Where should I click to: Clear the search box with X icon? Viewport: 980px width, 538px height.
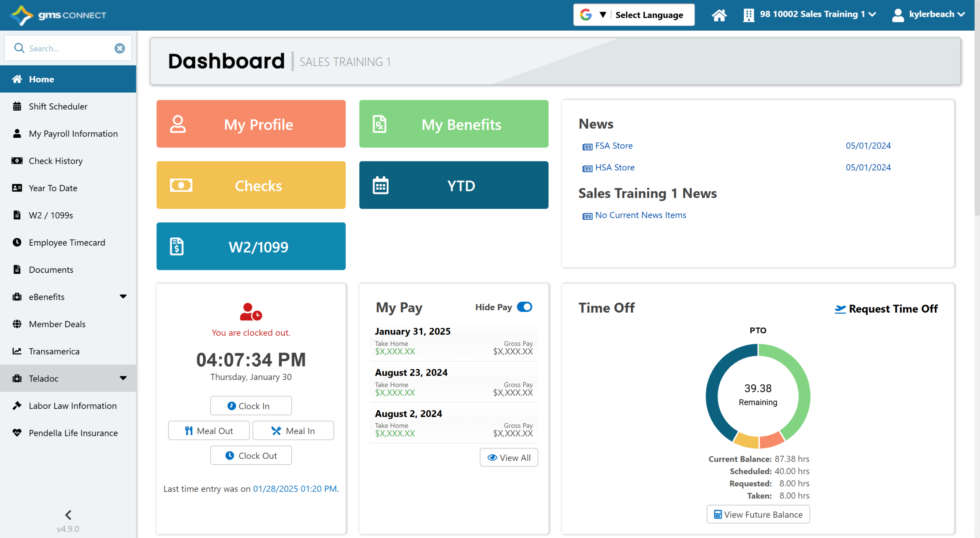(x=119, y=48)
